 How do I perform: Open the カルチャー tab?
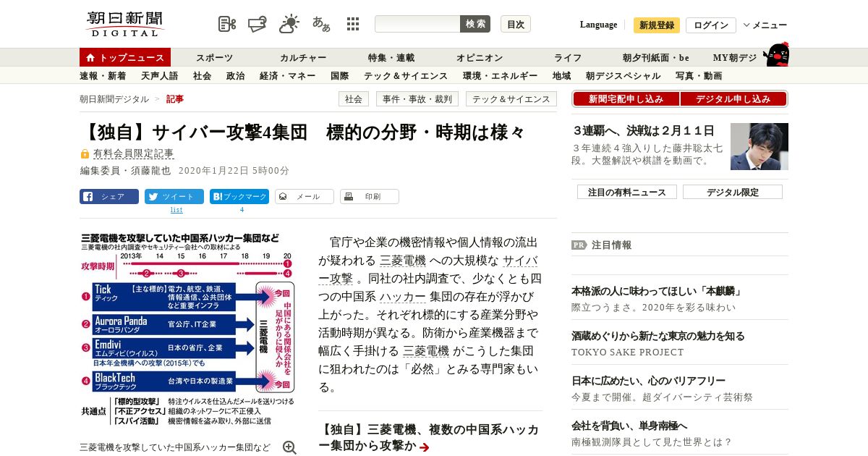(x=304, y=57)
